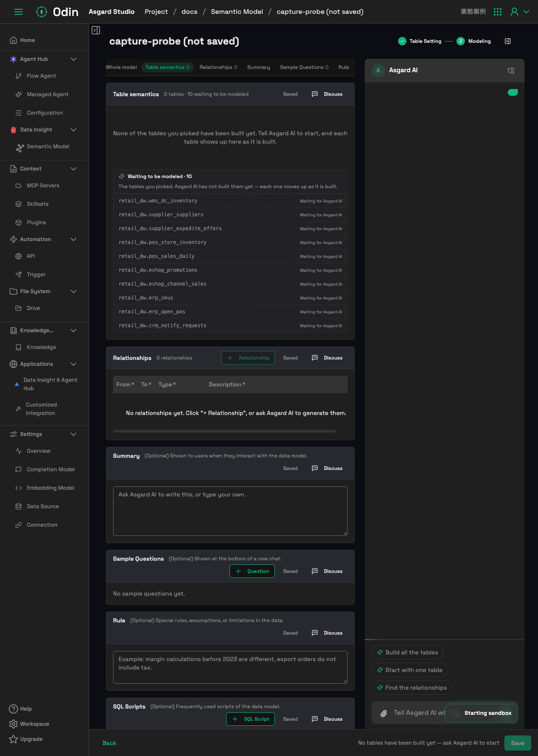Hide the Asgard AI panel with toggle
This screenshot has height=756, width=538.
(508, 41)
